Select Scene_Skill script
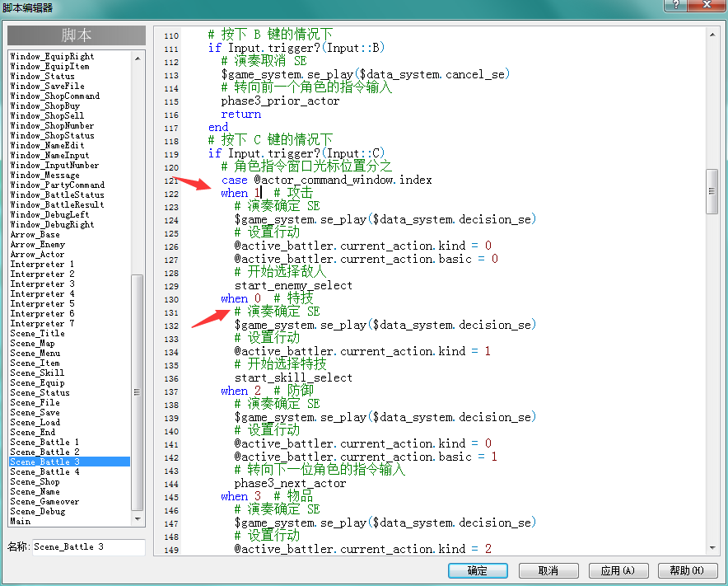 (x=38, y=373)
